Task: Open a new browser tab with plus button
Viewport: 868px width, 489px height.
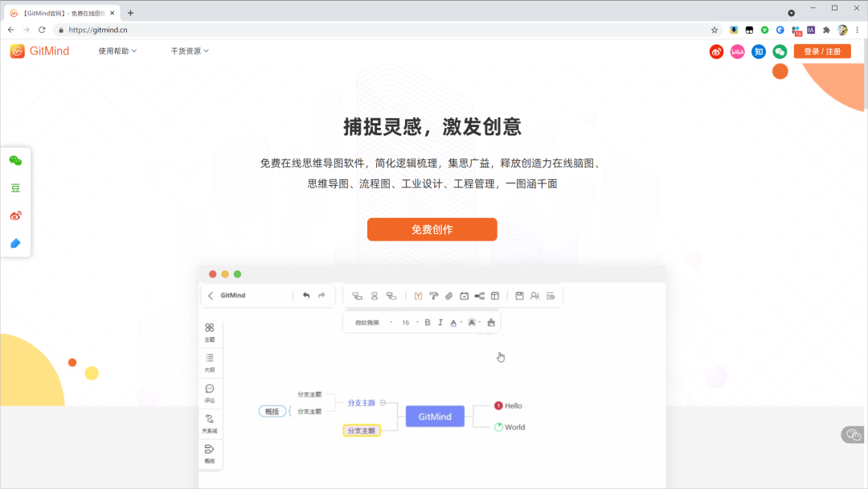Action: [131, 13]
